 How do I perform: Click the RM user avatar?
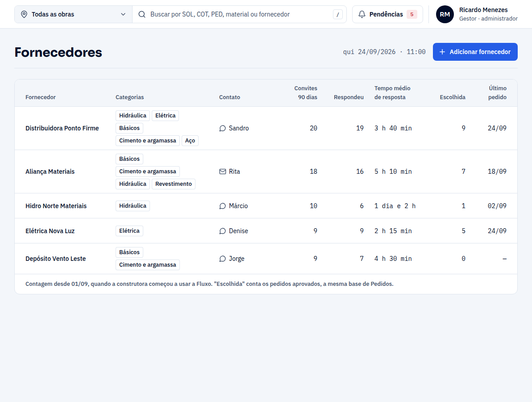click(x=445, y=14)
